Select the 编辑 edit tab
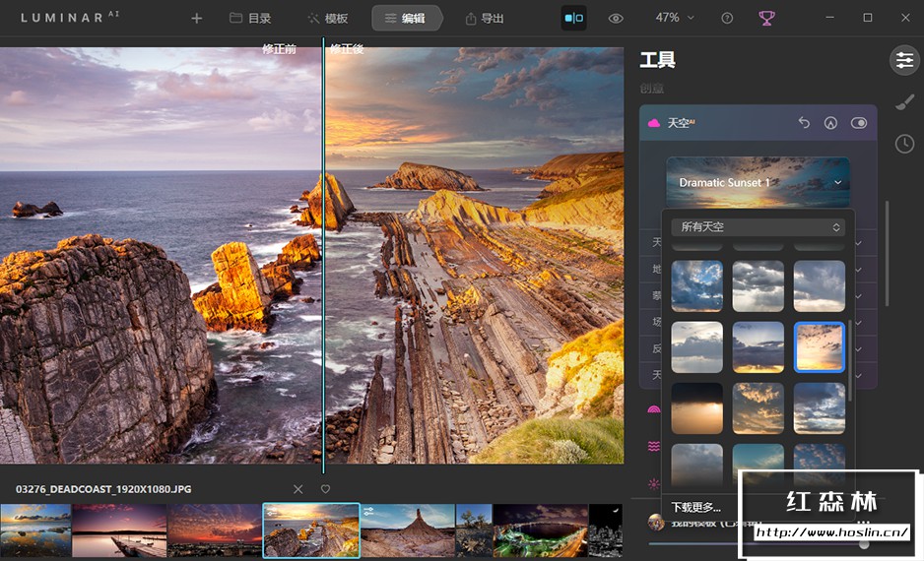The height and width of the screenshot is (561, 924). pyautogui.click(x=406, y=19)
